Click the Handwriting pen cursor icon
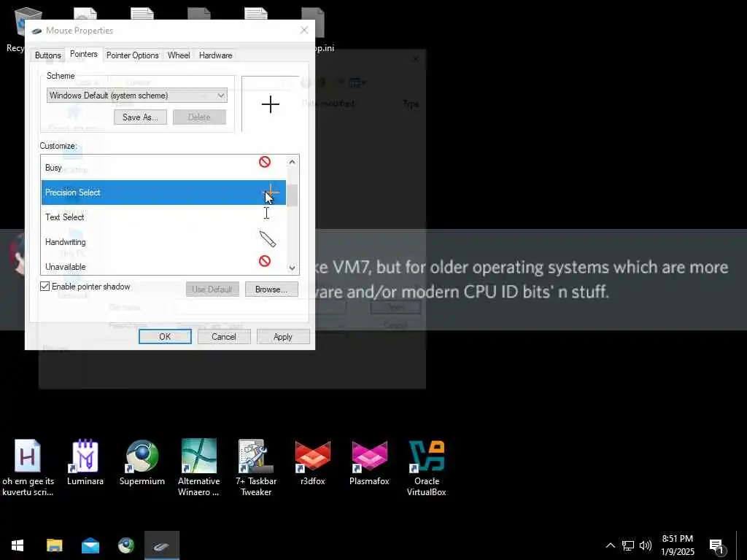Image resolution: width=747 pixels, height=560 pixels. (267, 239)
